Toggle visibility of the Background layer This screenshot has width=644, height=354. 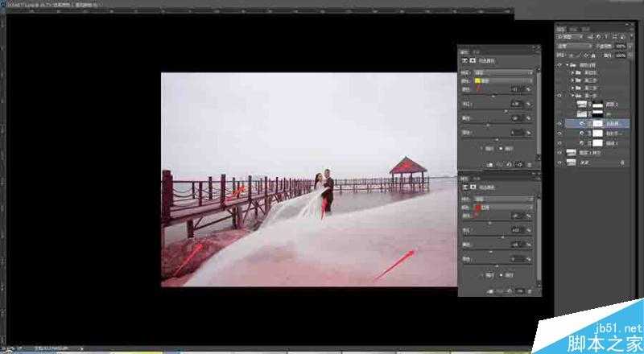(x=559, y=161)
